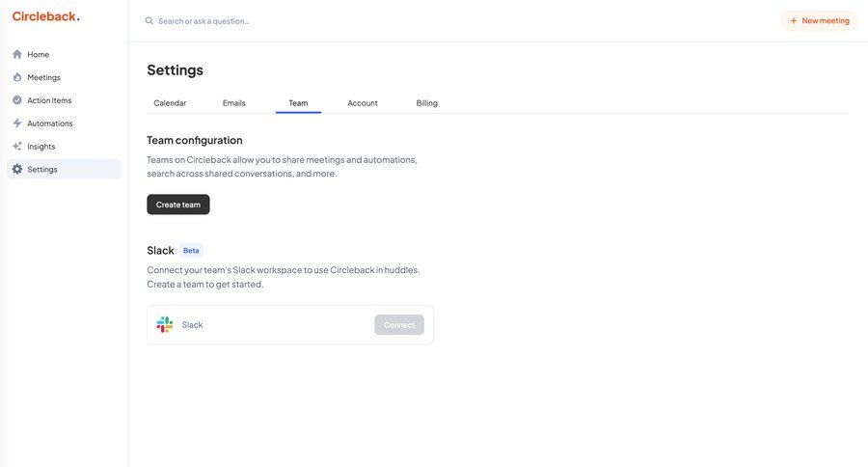Screen dimensions: 868x467
Task: Click the Settings gear icon in sidebar
Action: (16, 170)
